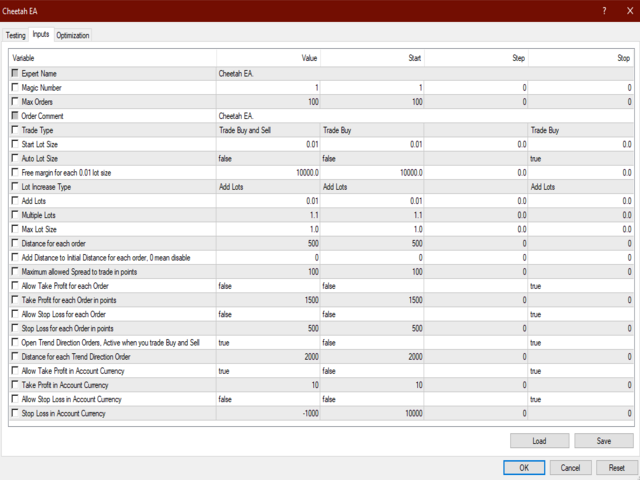The width and height of the screenshot is (640, 480).
Task: Click the Save button
Action: tap(604, 441)
